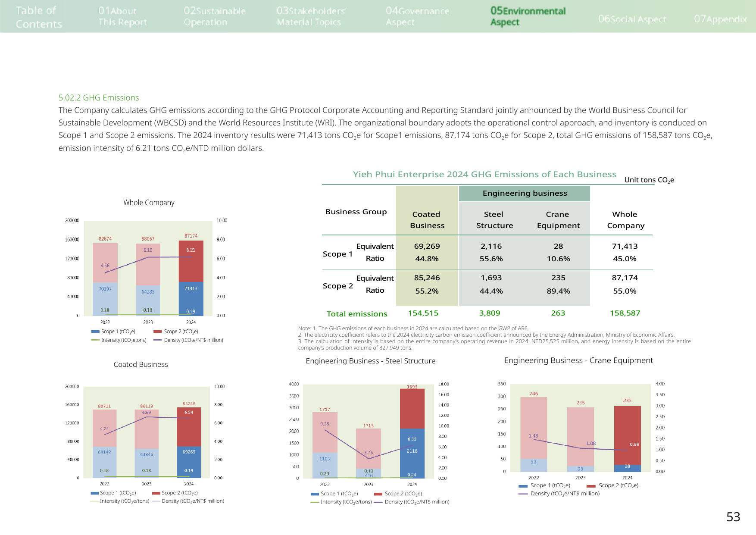Click the page number 53
Image resolution: width=756 pixels, height=535 pixels.
pyautogui.click(x=733, y=517)
